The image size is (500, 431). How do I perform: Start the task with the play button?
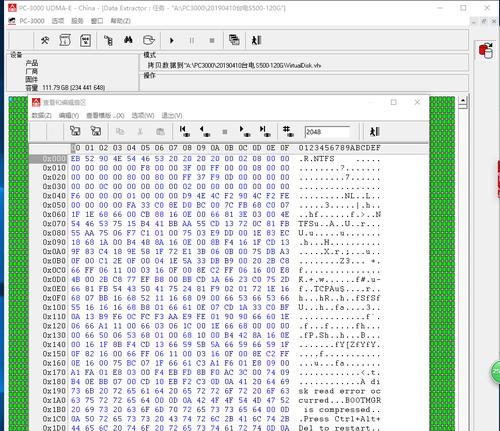pos(172,41)
